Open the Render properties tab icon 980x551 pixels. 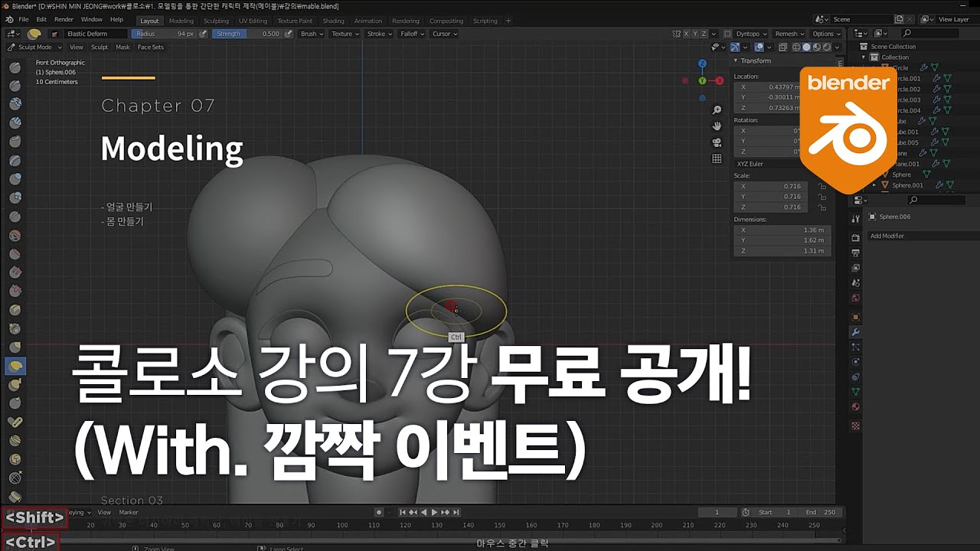[x=856, y=238]
